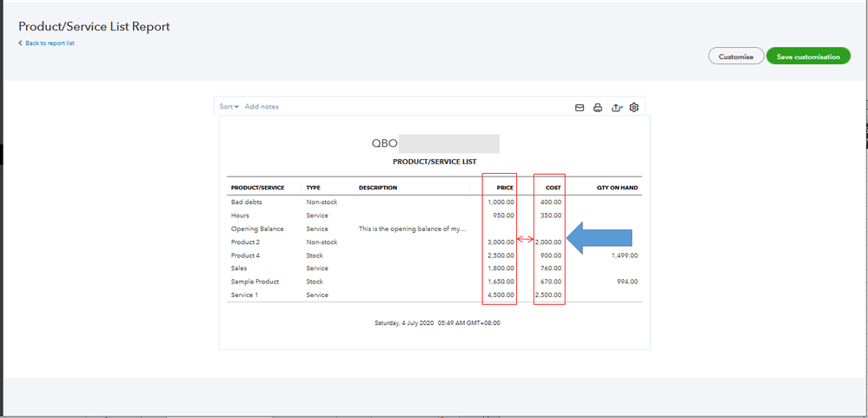This screenshot has width=868, height=418.
Task: Click cost 2,000.00 for Product 2
Action: click(548, 242)
